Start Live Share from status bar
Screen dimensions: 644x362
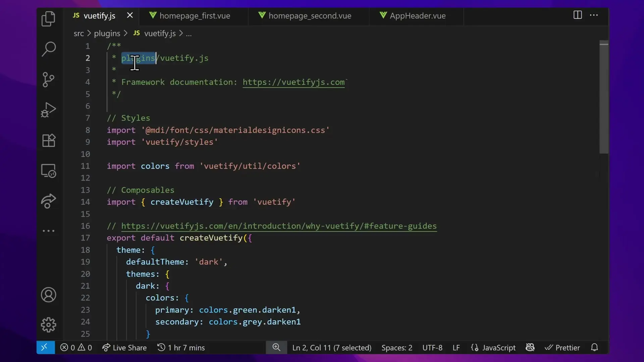pos(124,348)
